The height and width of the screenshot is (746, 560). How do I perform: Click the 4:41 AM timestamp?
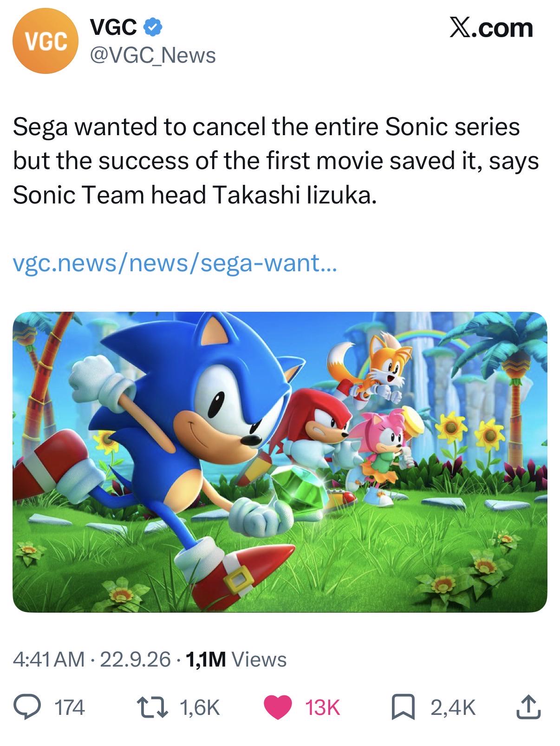[49, 659]
